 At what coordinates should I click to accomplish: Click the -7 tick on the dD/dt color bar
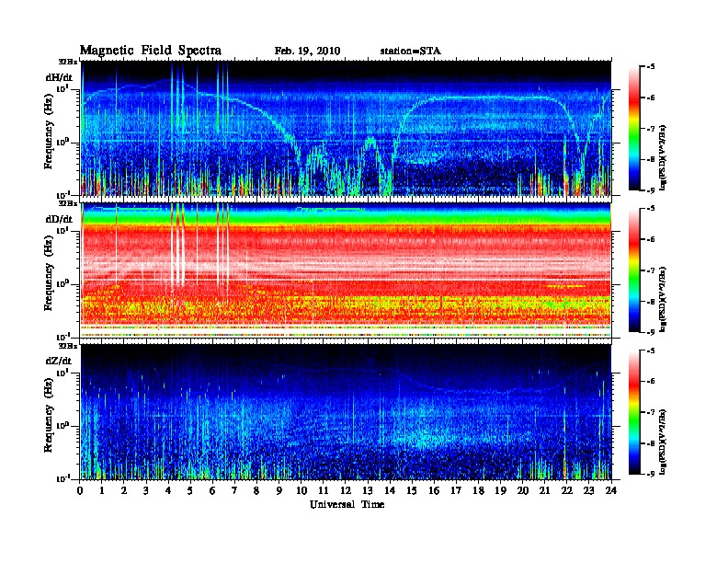(x=652, y=270)
